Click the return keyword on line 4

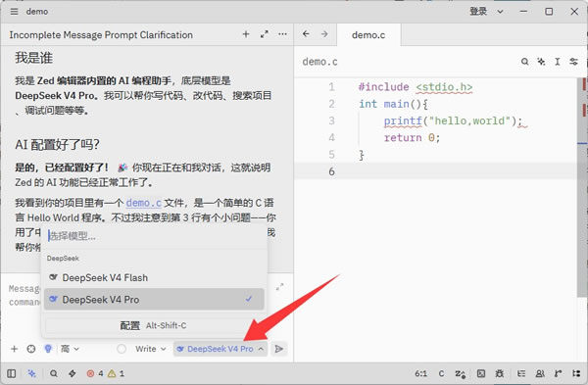click(x=403, y=137)
